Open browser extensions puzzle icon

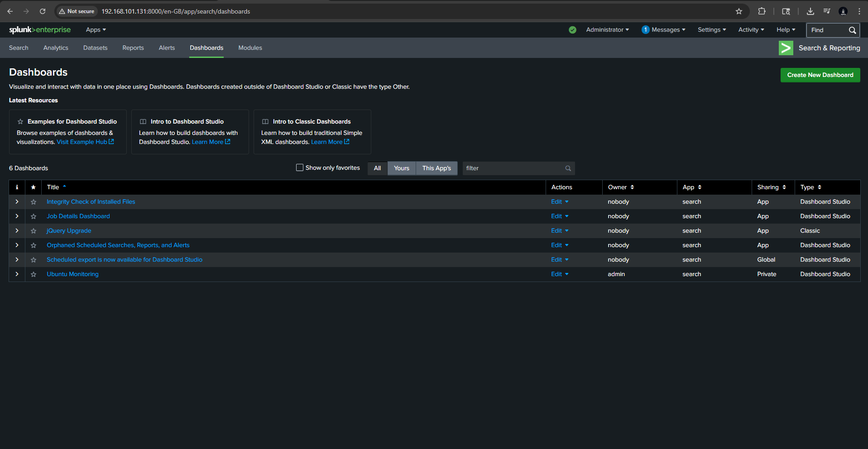point(762,11)
